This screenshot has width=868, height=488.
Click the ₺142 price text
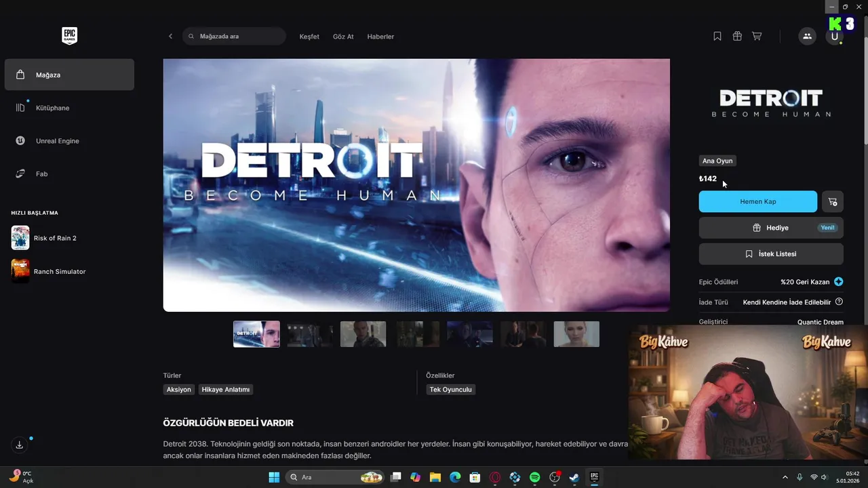[x=708, y=179]
